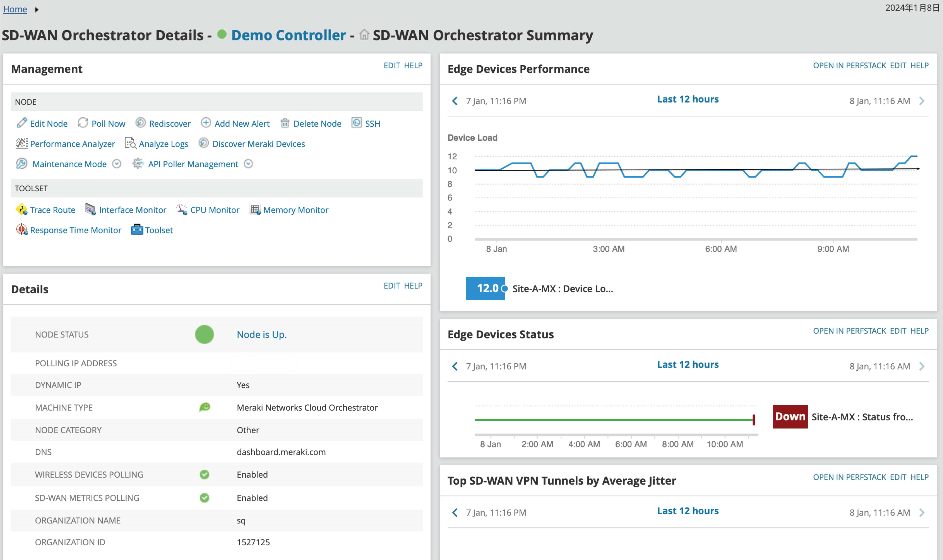Click the Trace Route sign icon
This screenshot has width=943, height=560.
[x=22, y=209]
